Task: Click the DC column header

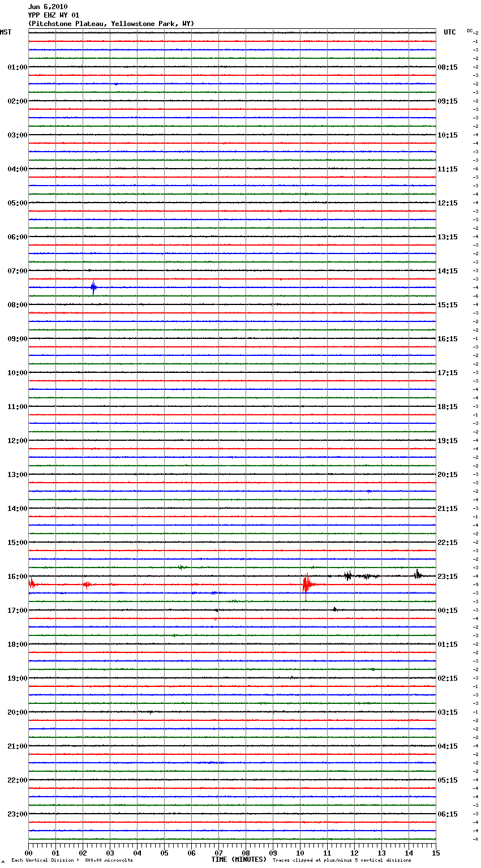Action: click(470, 31)
